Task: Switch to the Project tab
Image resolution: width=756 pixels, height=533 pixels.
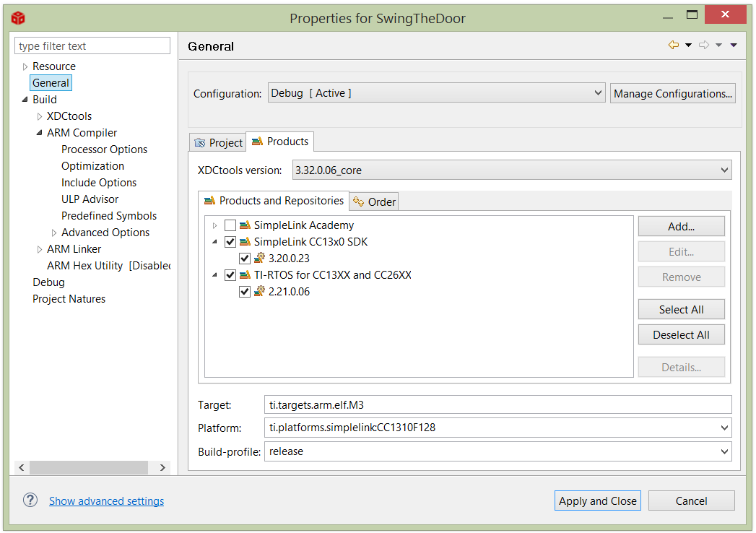Action: 218,142
